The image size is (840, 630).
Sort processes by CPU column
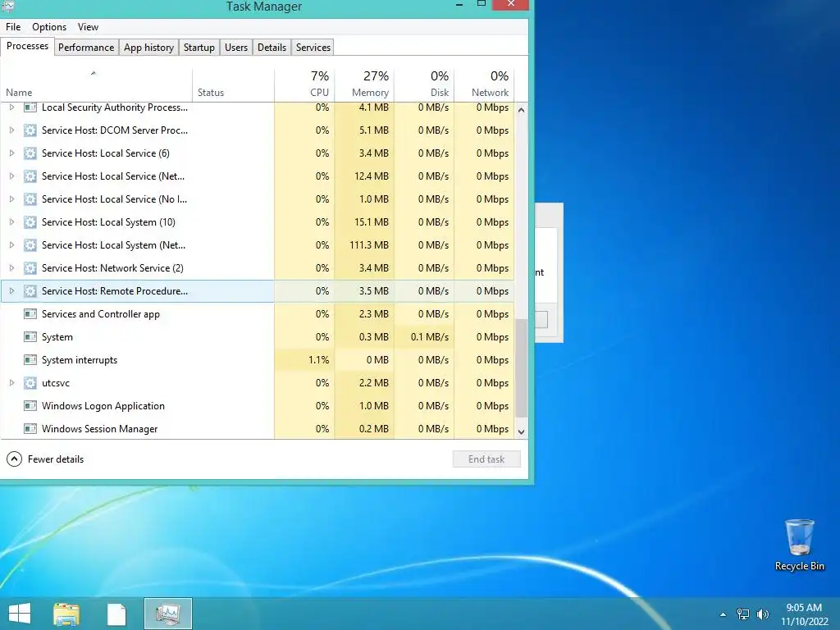[x=305, y=84]
